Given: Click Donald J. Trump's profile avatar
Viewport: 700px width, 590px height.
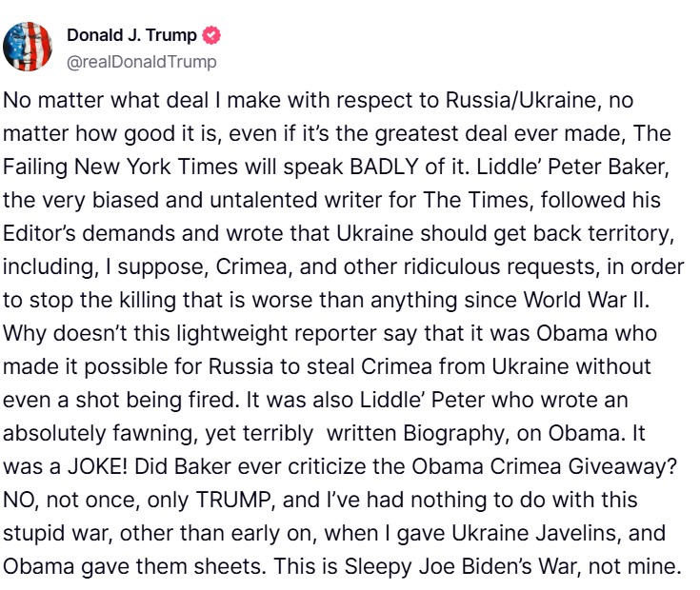Looking at the screenshot, I should click(x=29, y=47).
